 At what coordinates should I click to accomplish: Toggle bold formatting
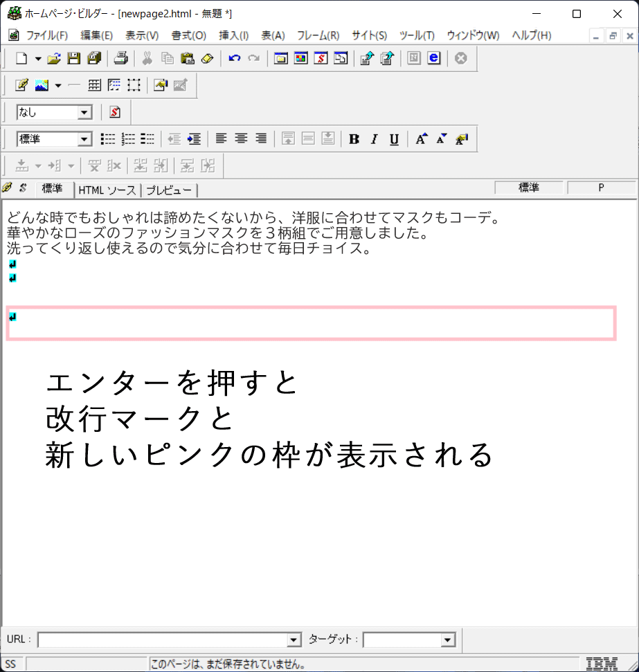pyautogui.click(x=354, y=139)
